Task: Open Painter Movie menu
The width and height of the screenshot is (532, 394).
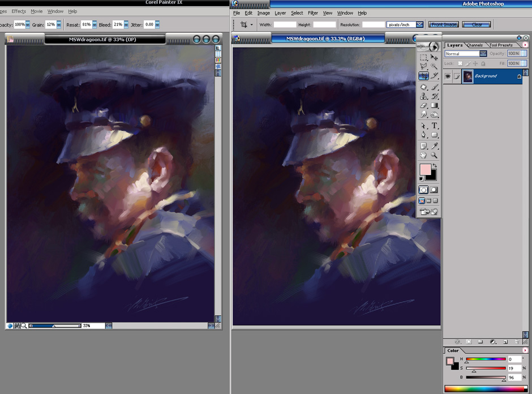Action: [37, 11]
